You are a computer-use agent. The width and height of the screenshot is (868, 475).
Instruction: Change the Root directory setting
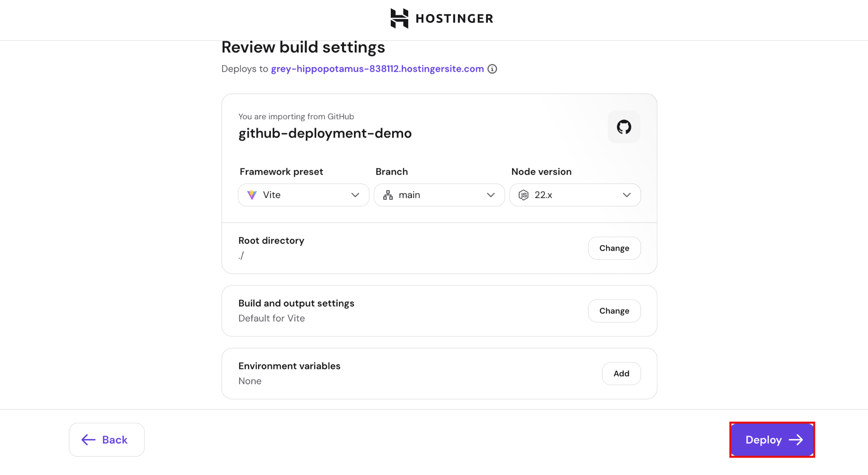[614, 248]
